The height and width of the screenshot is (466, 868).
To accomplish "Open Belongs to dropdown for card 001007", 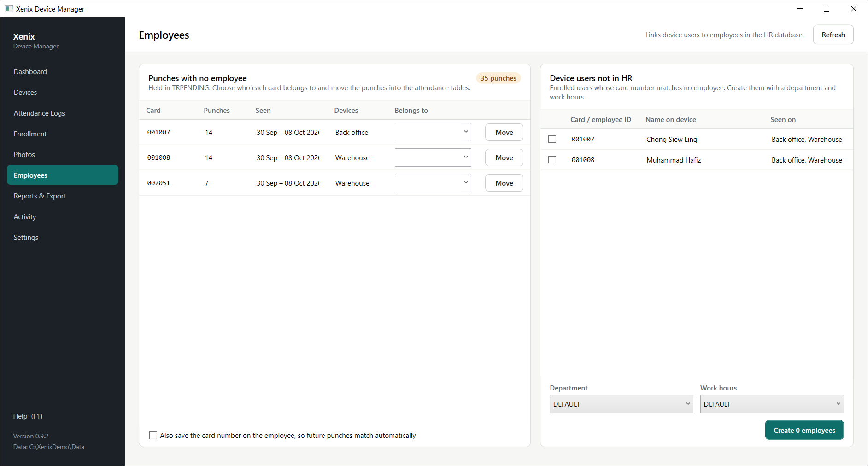I will (433, 132).
